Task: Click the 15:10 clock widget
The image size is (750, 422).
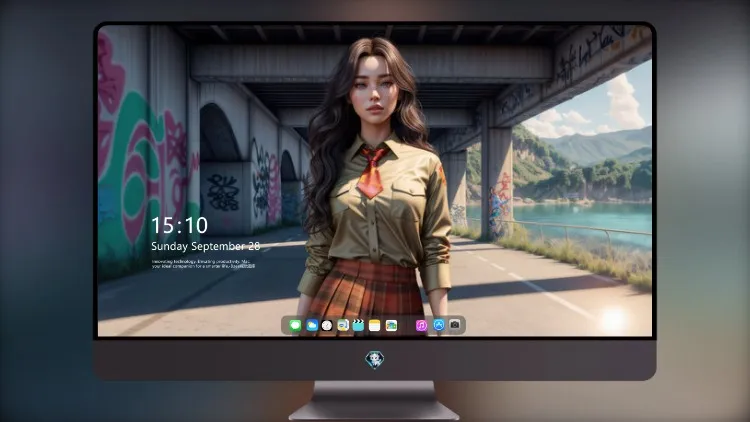Action: point(179,225)
